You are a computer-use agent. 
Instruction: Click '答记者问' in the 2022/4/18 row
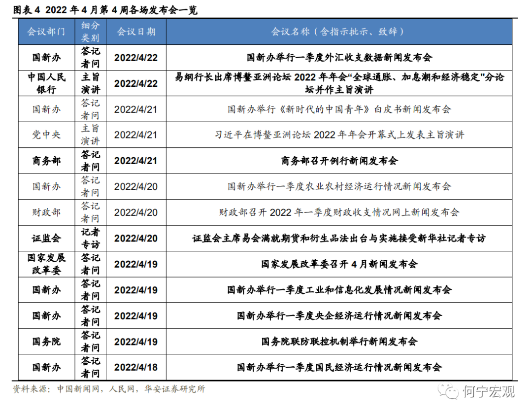90,367
